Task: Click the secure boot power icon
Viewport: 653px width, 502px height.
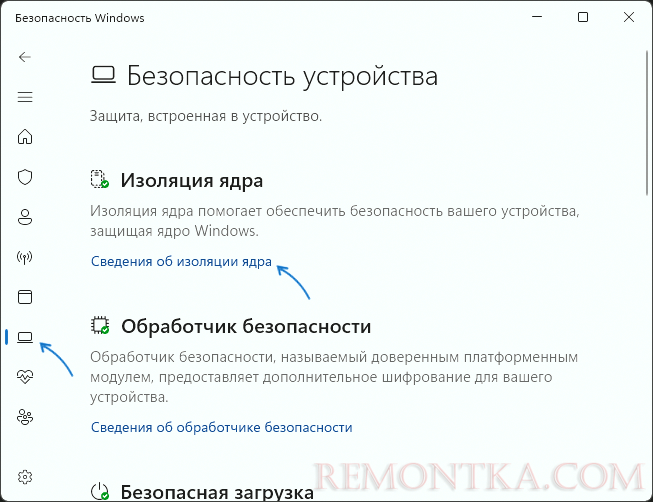Action: coord(100,492)
